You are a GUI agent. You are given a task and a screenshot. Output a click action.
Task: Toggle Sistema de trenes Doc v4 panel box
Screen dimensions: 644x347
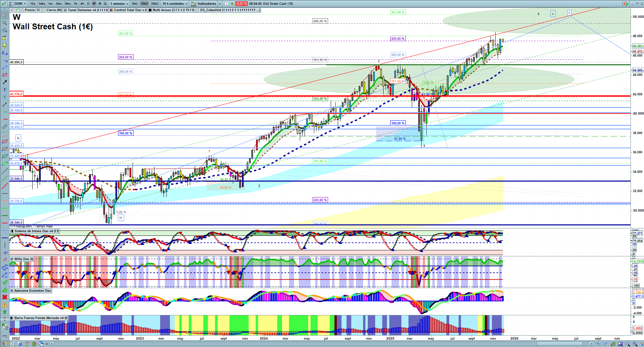coord(12,231)
